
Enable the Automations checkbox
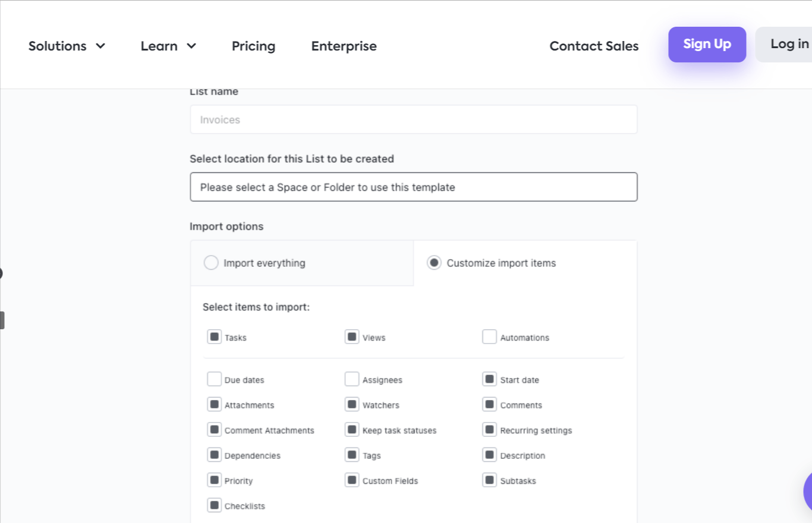(x=489, y=337)
